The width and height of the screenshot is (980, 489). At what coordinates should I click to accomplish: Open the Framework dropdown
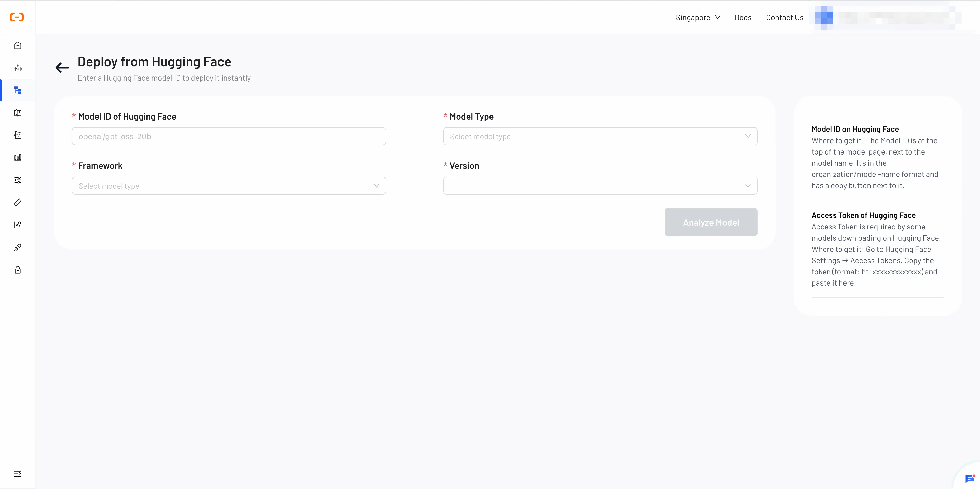(x=229, y=186)
